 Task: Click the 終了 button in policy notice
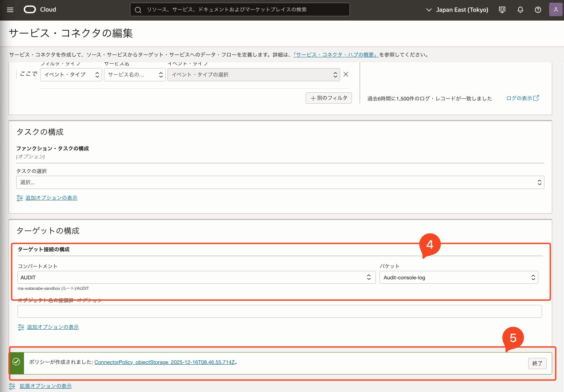[x=537, y=363]
